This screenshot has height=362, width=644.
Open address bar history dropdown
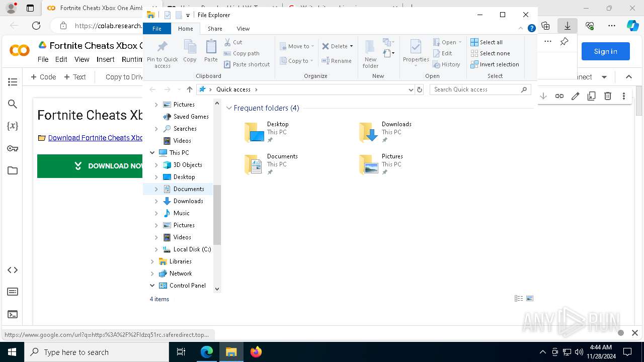pyautogui.click(x=411, y=89)
